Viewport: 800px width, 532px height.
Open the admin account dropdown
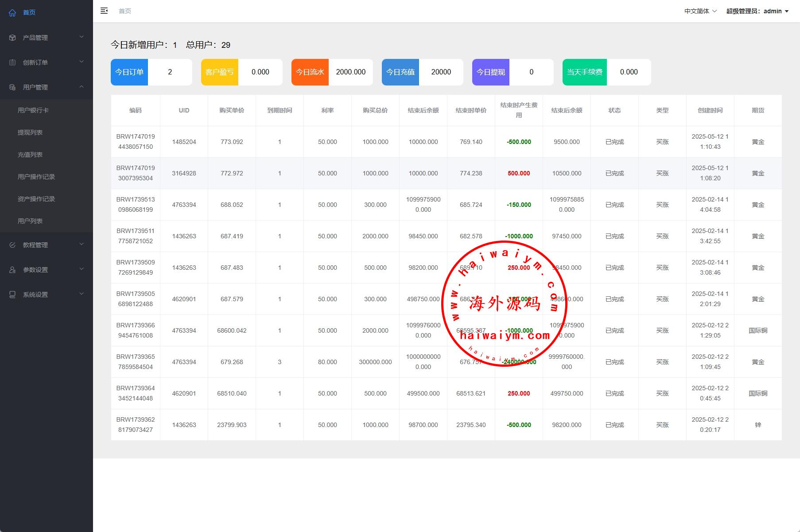(757, 11)
